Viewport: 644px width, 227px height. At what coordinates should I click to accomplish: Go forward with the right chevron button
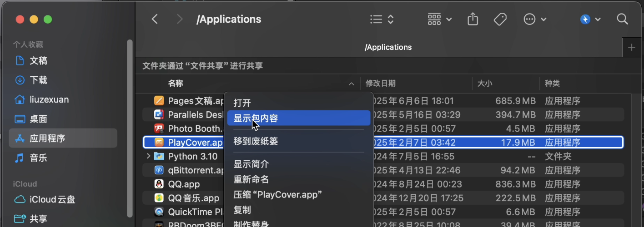pyautogui.click(x=180, y=19)
